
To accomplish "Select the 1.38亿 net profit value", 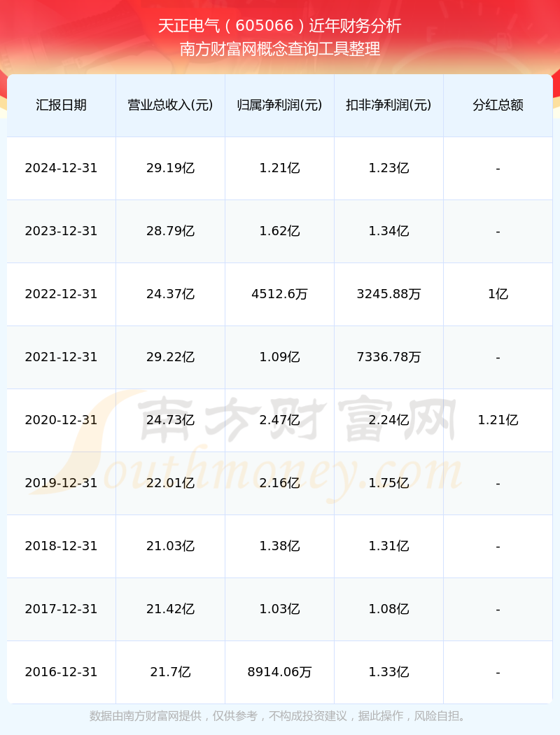I will pos(279,546).
